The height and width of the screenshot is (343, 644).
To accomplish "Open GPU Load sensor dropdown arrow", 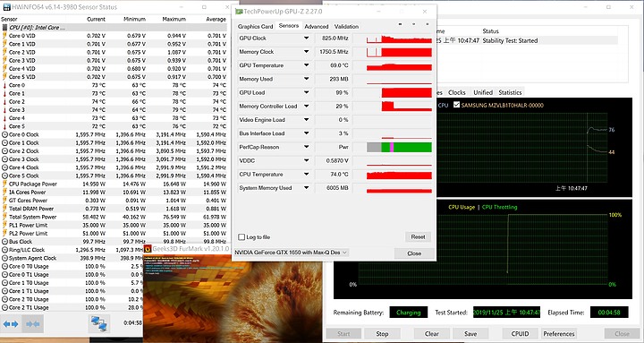I will click(306, 92).
